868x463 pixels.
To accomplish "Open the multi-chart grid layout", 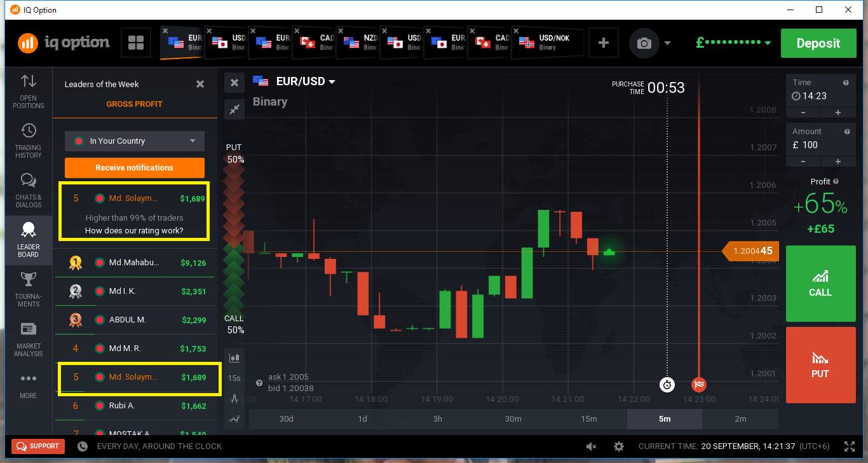I will (135, 43).
